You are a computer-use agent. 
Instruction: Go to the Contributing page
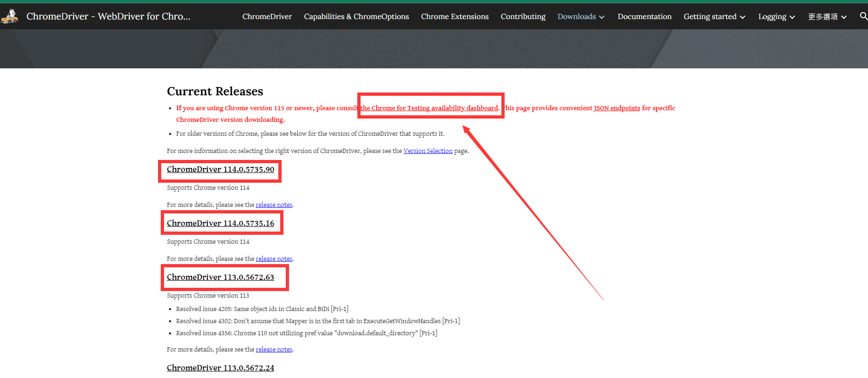tap(523, 16)
